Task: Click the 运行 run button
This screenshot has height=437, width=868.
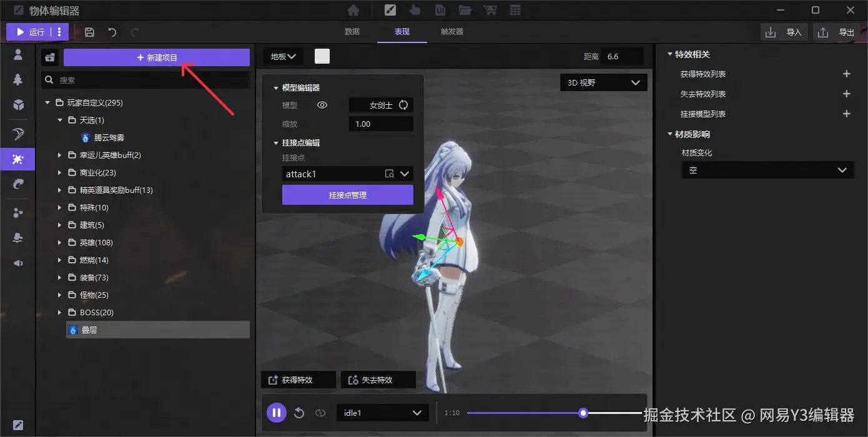Action: [x=30, y=32]
